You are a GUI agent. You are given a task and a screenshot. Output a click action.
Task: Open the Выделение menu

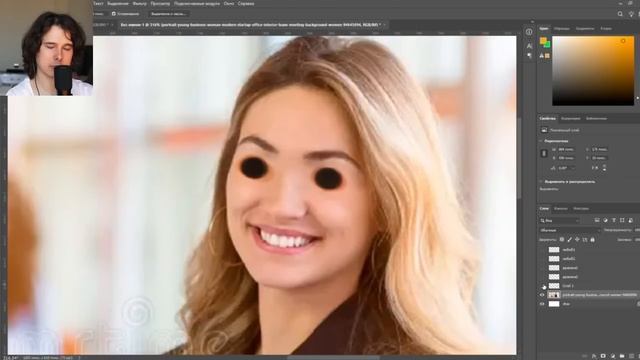pyautogui.click(x=118, y=4)
